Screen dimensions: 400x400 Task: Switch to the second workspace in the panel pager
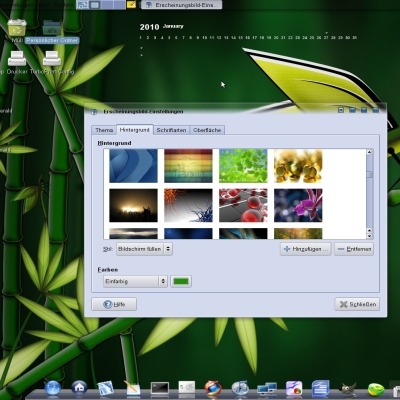coord(95,5)
